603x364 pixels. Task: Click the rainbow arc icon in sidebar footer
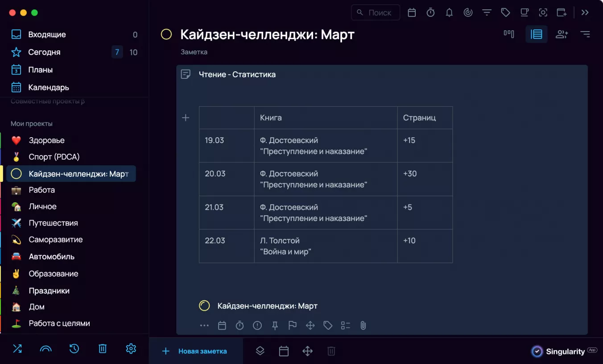point(46,349)
